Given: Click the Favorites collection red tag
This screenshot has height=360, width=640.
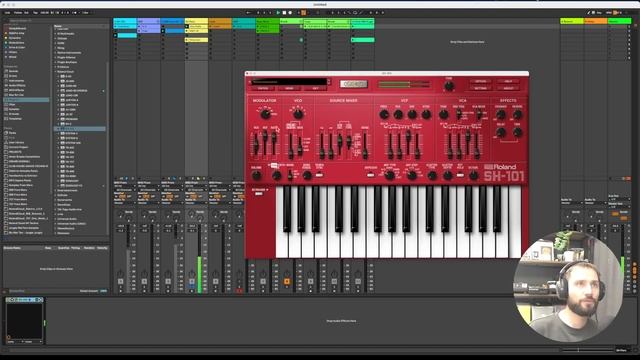Looking at the screenshot, I should click(6, 29).
